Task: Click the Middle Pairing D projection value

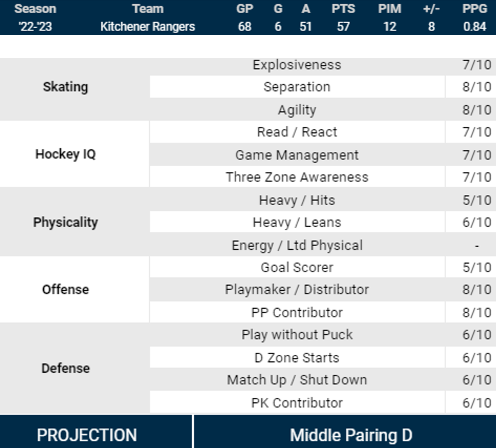Action: click(351, 435)
